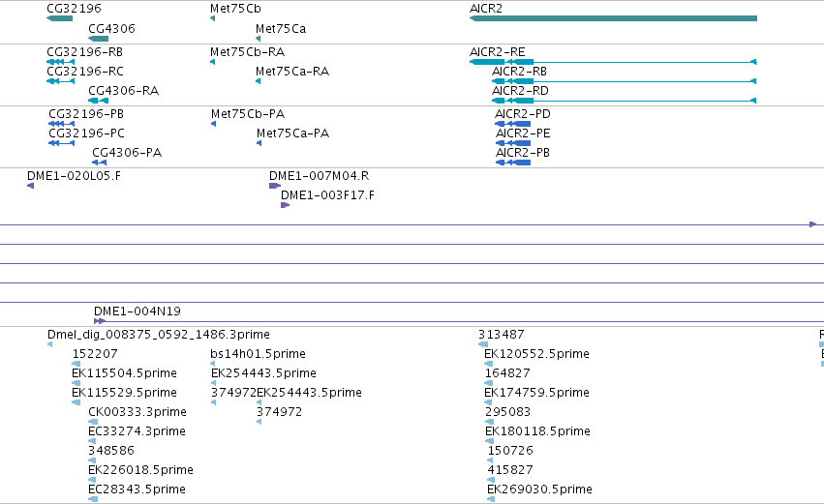Click the 313487 feature label
Viewport: 824px width, 504px height.
(501, 335)
